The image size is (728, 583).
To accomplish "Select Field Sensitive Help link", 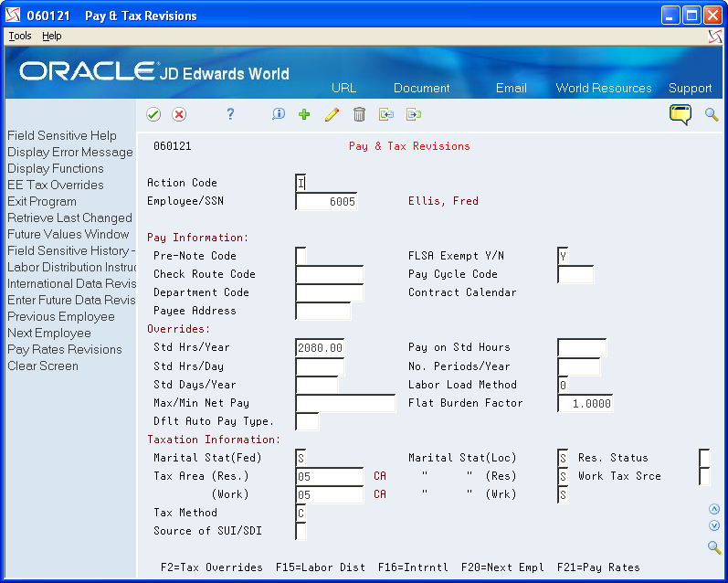I will (x=62, y=135).
